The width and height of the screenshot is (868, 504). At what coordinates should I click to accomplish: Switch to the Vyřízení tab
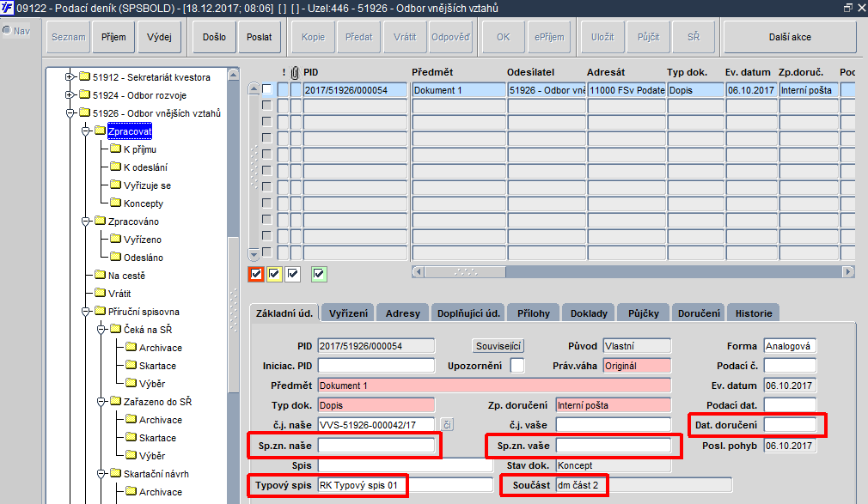pos(348,313)
